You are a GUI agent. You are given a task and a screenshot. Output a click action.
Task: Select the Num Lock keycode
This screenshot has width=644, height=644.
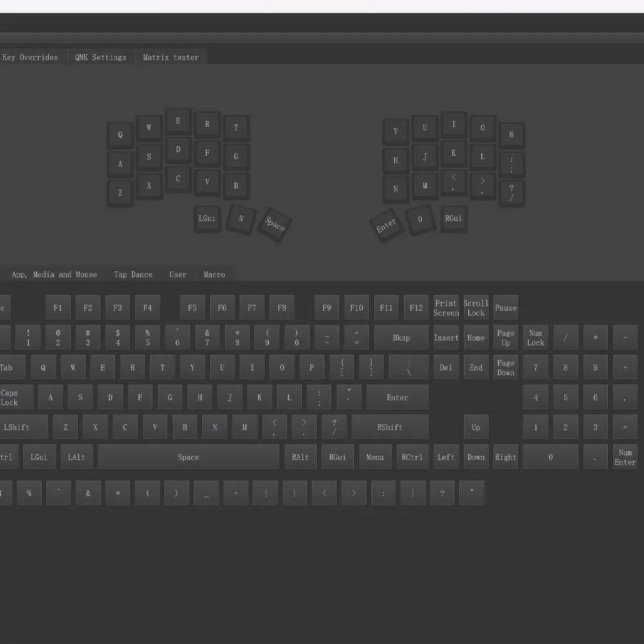[x=536, y=337]
